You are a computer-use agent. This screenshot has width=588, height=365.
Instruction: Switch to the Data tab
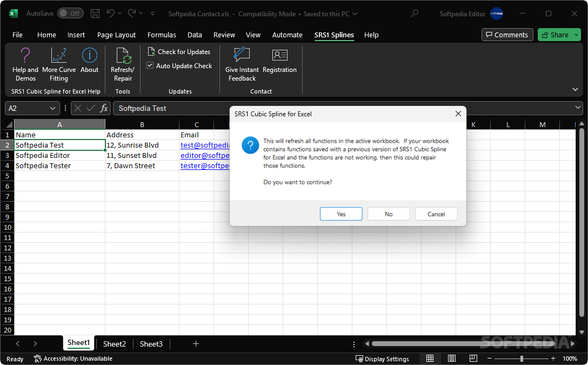pyautogui.click(x=195, y=35)
